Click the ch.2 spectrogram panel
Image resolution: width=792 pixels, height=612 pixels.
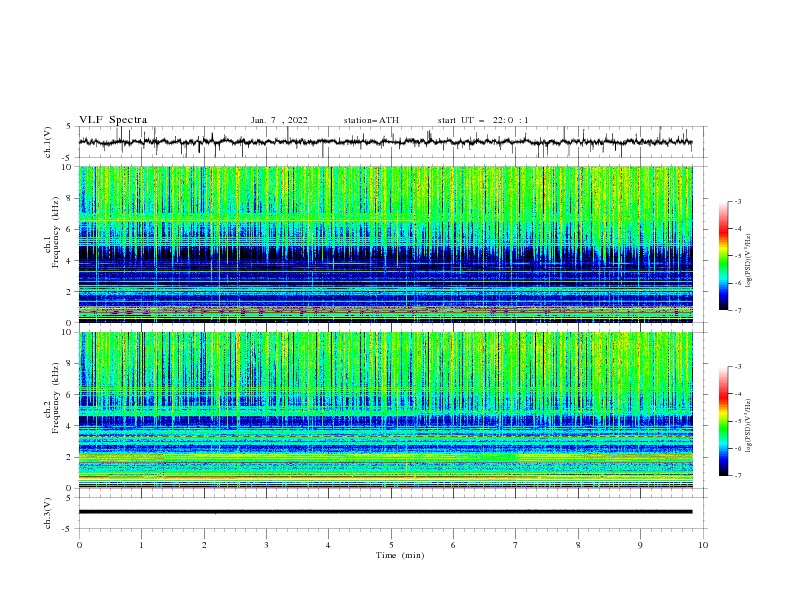(385, 410)
